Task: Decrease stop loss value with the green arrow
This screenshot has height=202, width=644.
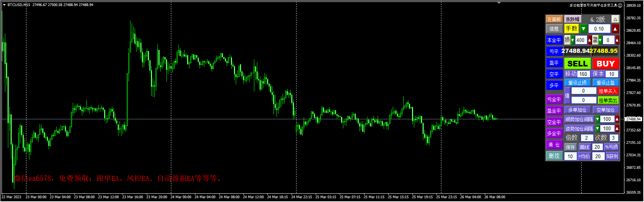Action: click(573, 40)
